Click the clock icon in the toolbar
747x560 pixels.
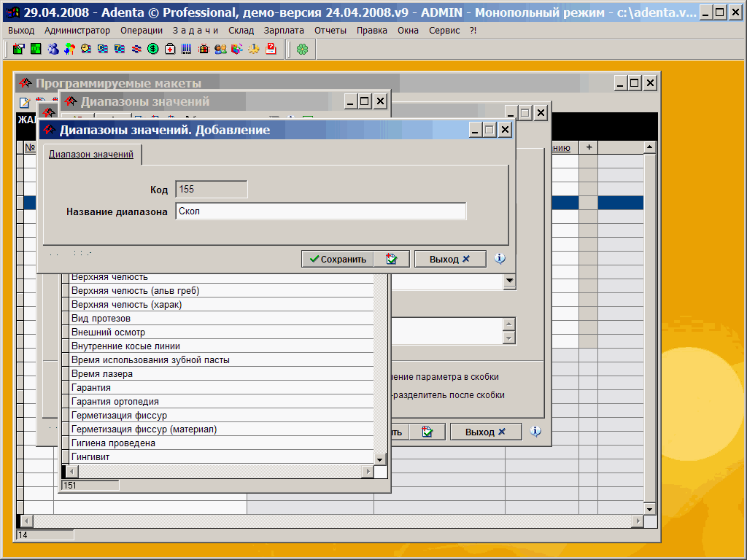[x=86, y=49]
